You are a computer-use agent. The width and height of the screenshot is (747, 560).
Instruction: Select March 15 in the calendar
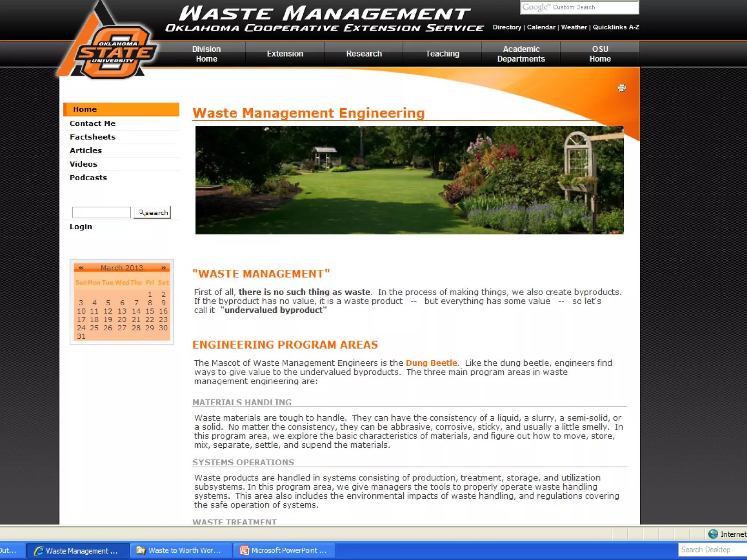150,311
